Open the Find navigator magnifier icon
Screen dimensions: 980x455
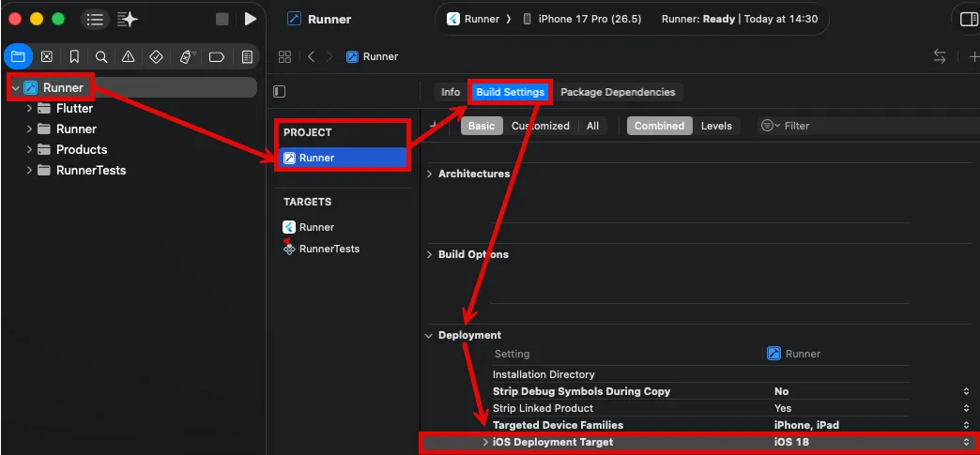(x=101, y=57)
